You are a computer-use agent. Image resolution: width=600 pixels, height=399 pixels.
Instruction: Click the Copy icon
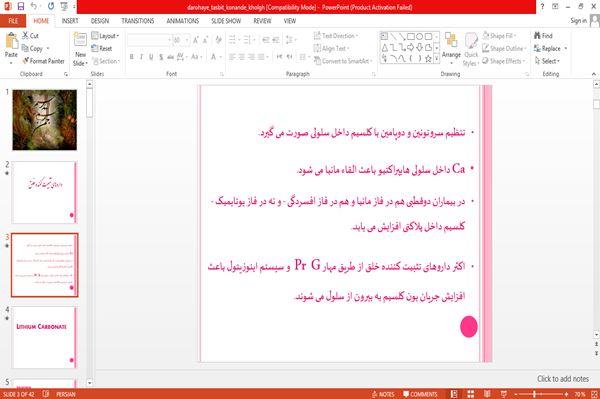point(25,48)
